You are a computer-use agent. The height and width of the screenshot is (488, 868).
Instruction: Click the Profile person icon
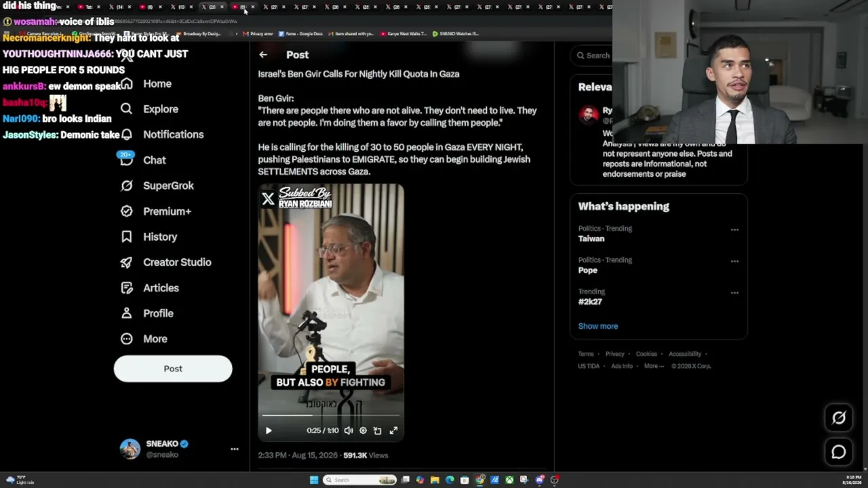tap(126, 313)
